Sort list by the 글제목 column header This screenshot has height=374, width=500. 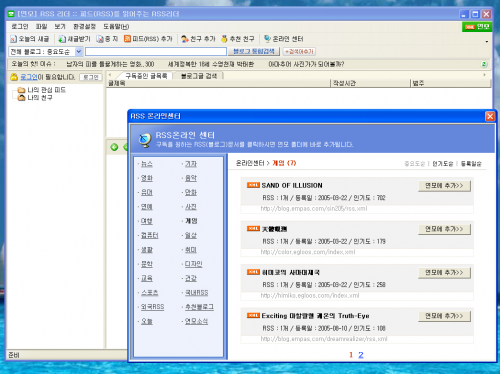point(218,83)
